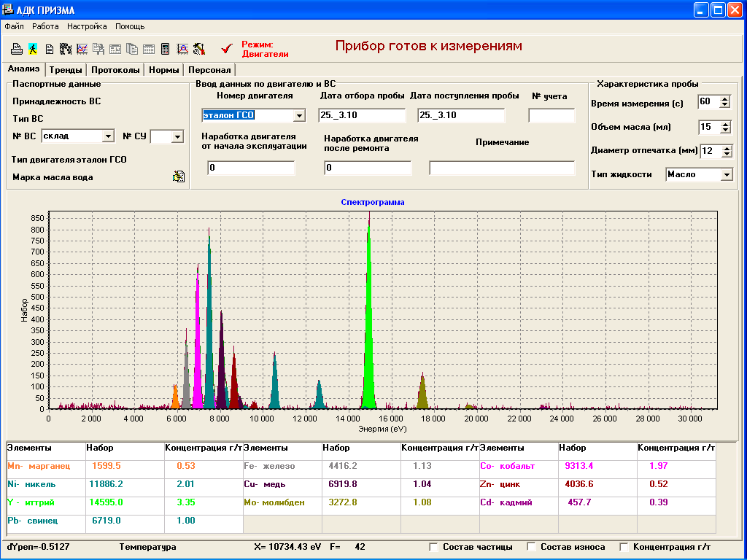Open the calculator toolbar icon
This screenshot has width=747, height=560.
[x=166, y=49]
